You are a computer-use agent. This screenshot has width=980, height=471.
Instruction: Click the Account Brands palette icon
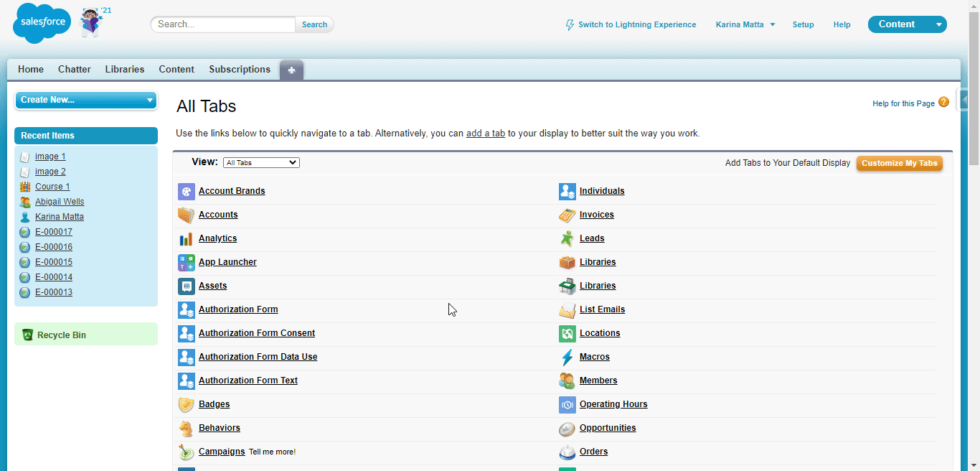click(186, 191)
